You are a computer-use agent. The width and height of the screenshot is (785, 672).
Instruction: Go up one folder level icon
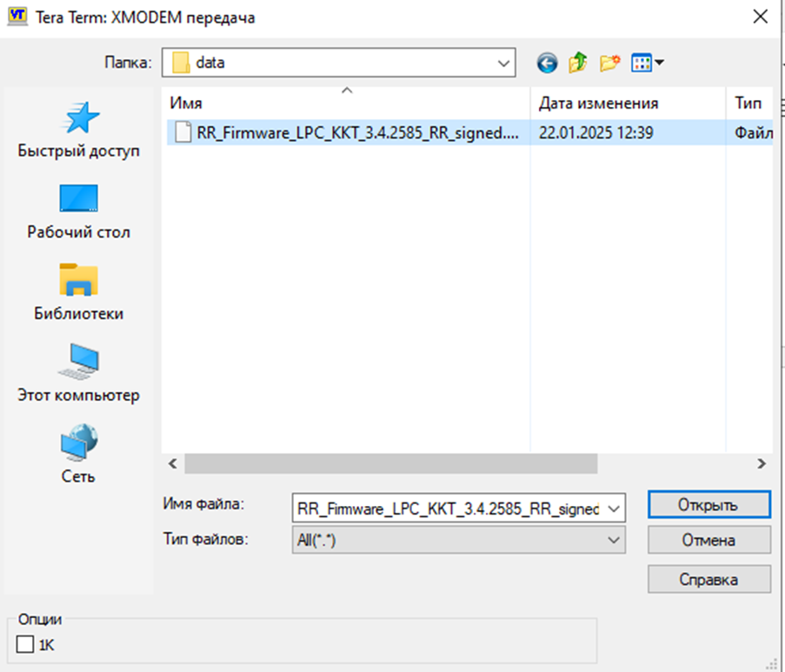click(578, 63)
